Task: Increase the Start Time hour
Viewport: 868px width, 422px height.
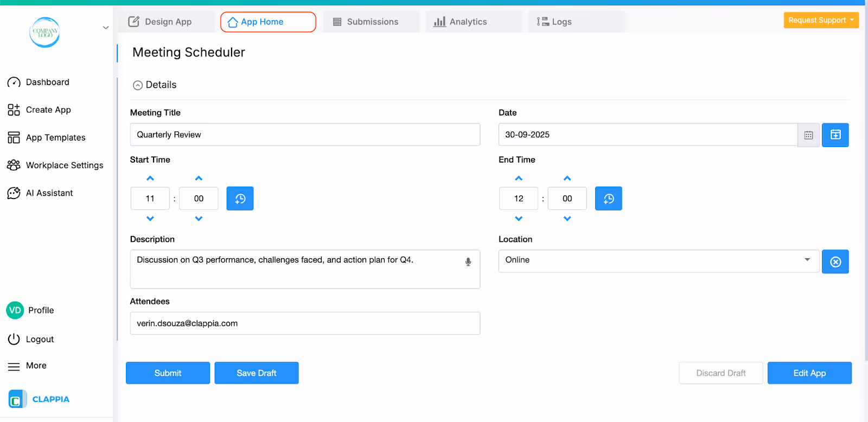Action: (150, 178)
